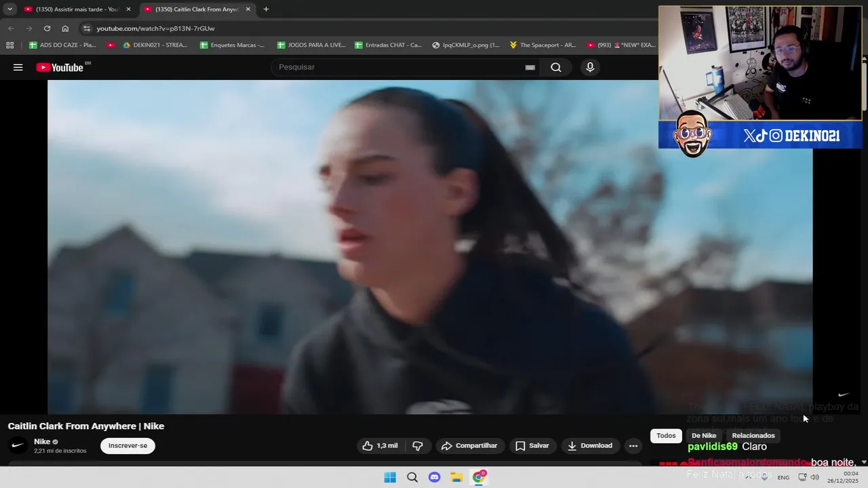868x488 pixels.
Task: Download the video
Action: point(590,445)
